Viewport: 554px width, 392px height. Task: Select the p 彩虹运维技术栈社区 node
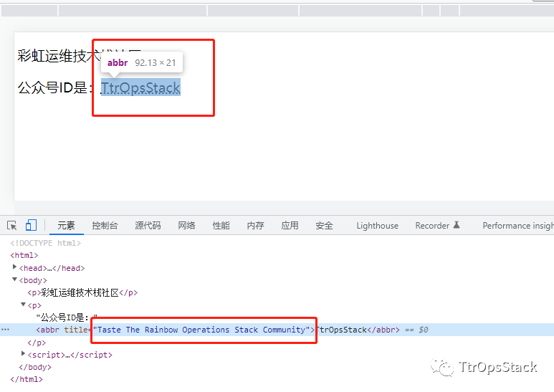(x=82, y=292)
